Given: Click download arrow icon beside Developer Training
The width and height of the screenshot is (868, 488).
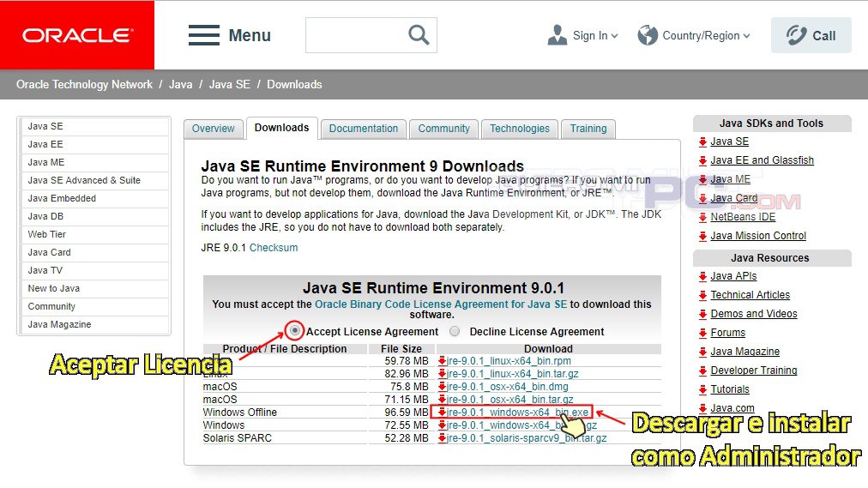Looking at the screenshot, I should pyautogui.click(x=702, y=371).
